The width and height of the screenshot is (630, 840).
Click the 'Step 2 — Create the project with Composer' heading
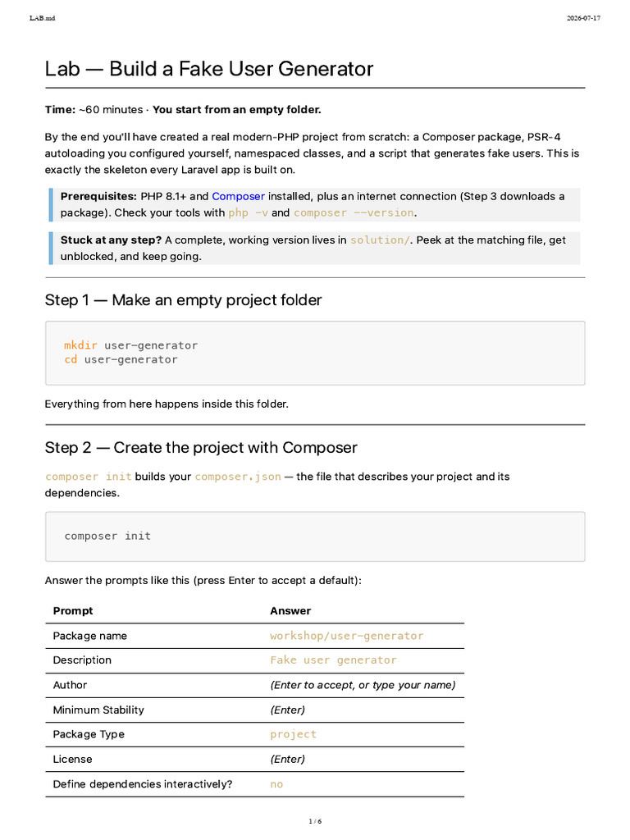tap(201, 447)
